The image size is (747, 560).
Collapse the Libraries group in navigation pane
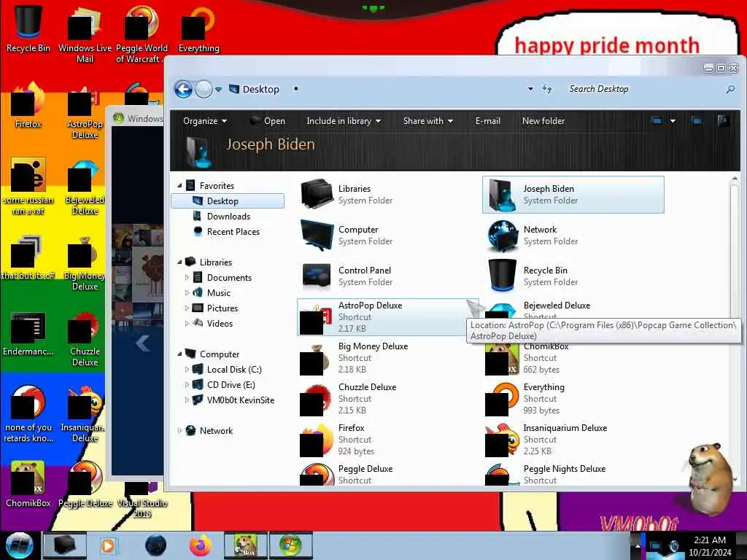coord(179,262)
